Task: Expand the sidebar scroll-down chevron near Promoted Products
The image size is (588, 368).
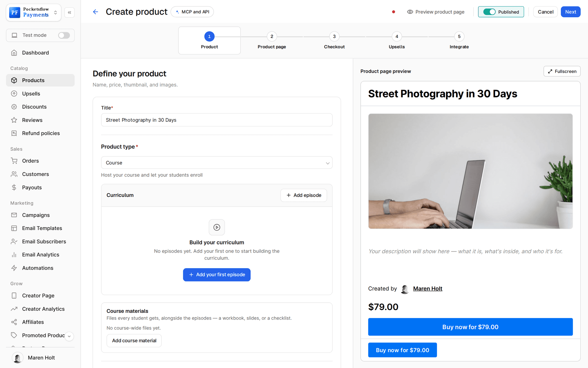Action: tap(69, 336)
